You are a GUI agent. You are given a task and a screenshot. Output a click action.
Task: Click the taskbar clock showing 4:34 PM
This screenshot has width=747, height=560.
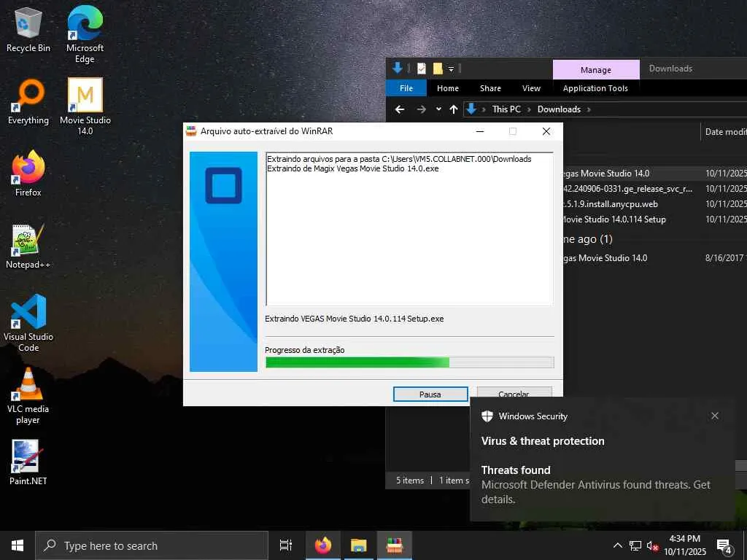click(684, 545)
